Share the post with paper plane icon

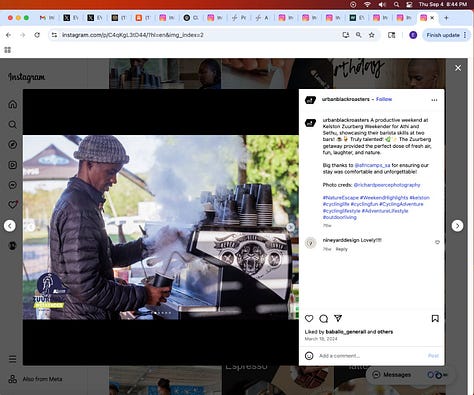pyautogui.click(x=338, y=318)
